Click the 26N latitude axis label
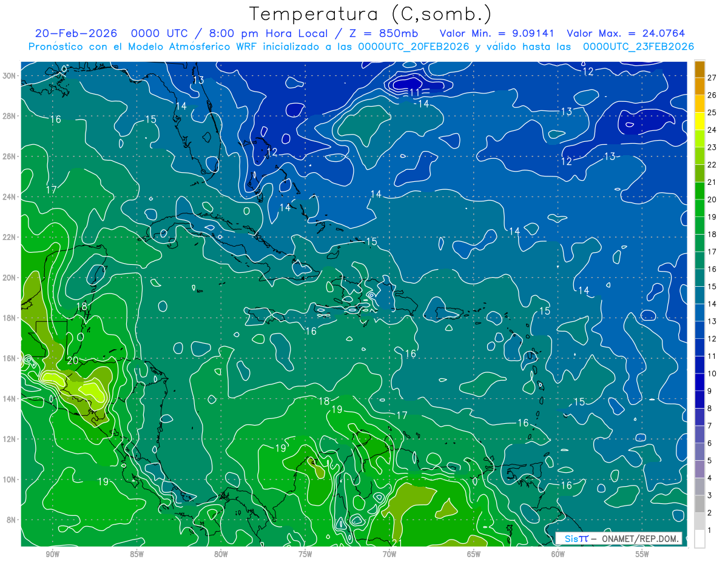Viewport: 728px width, 562px height. pyautogui.click(x=10, y=156)
